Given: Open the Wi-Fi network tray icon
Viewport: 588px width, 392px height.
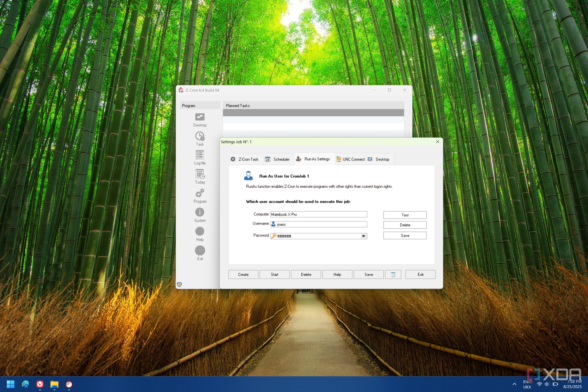Looking at the screenshot, I should click(x=540, y=384).
